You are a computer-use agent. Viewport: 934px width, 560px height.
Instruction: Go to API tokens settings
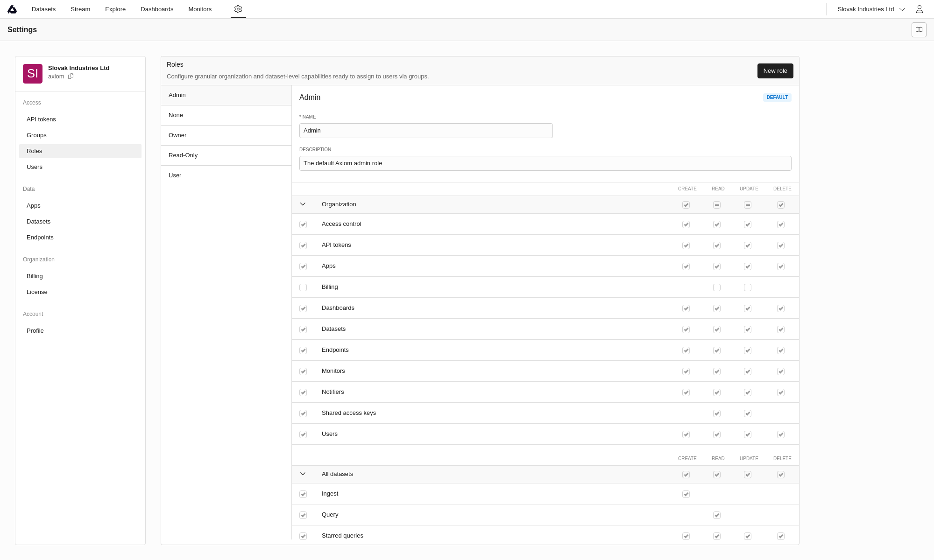pos(41,119)
